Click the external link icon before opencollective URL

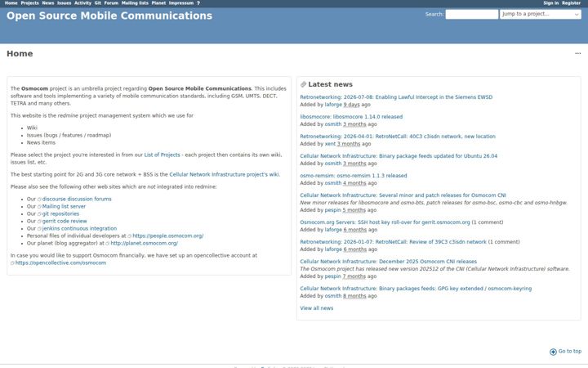point(12,263)
